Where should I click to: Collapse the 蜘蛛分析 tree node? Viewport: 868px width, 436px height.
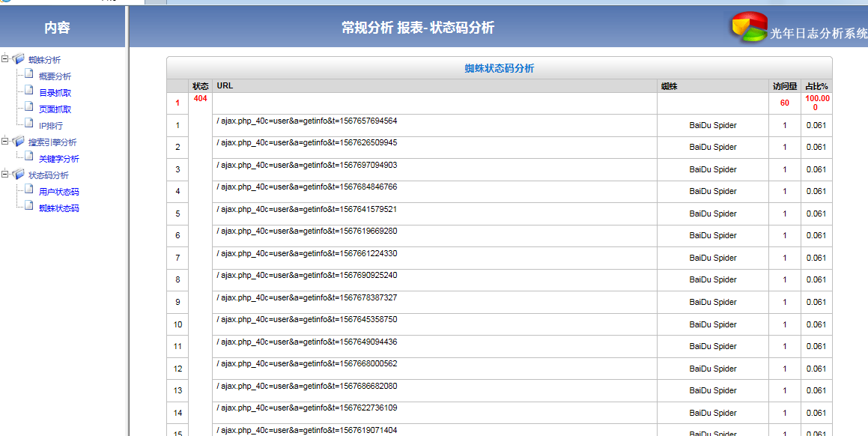[x=5, y=59]
